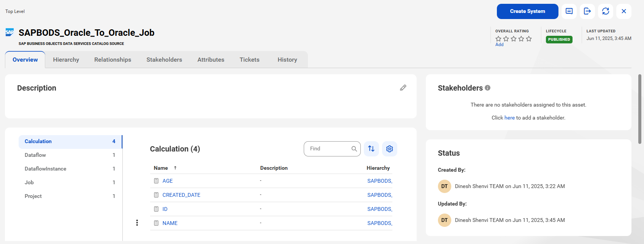Click the SAPBODS_Oracle_To_Oracle_Job title
Screen dimensions: 644x244
point(86,33)
